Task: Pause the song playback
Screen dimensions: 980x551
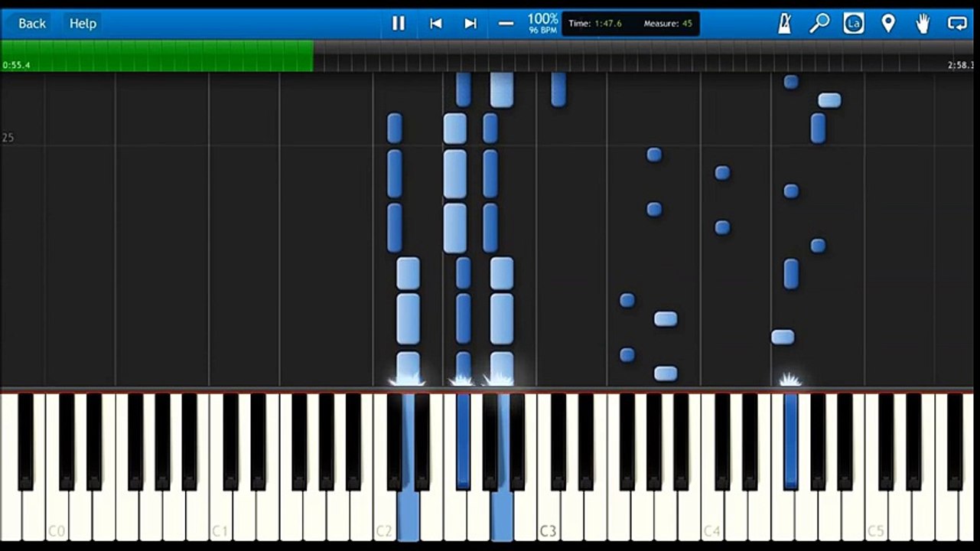Action: (x=399, y=23)
